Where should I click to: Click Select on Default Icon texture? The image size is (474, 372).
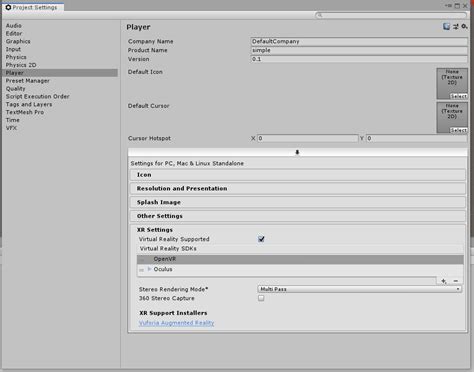pyautogui.click(x=459, y=96)
